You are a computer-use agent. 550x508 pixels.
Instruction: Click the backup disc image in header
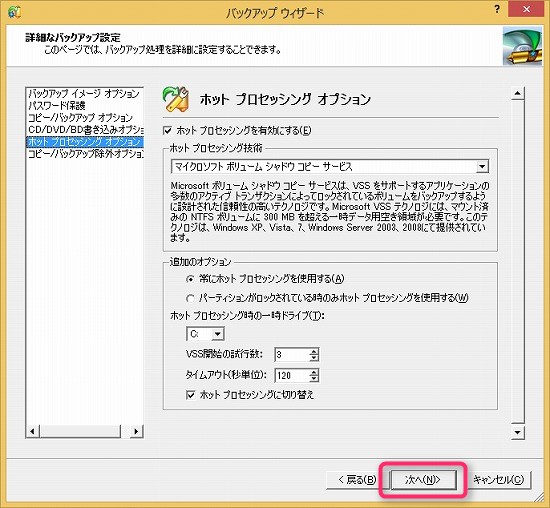pos(522,46)
